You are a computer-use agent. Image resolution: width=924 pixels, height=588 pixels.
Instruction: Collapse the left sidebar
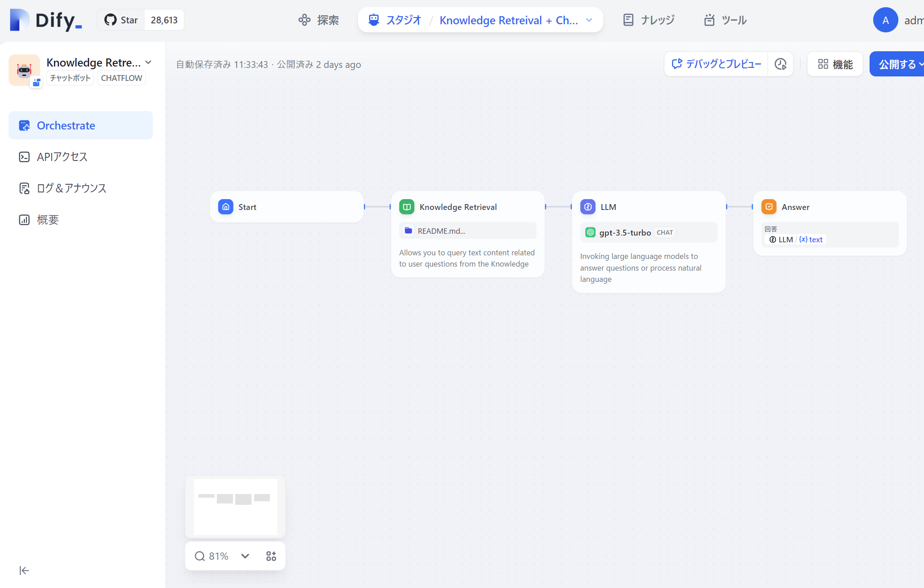[24, 570]
